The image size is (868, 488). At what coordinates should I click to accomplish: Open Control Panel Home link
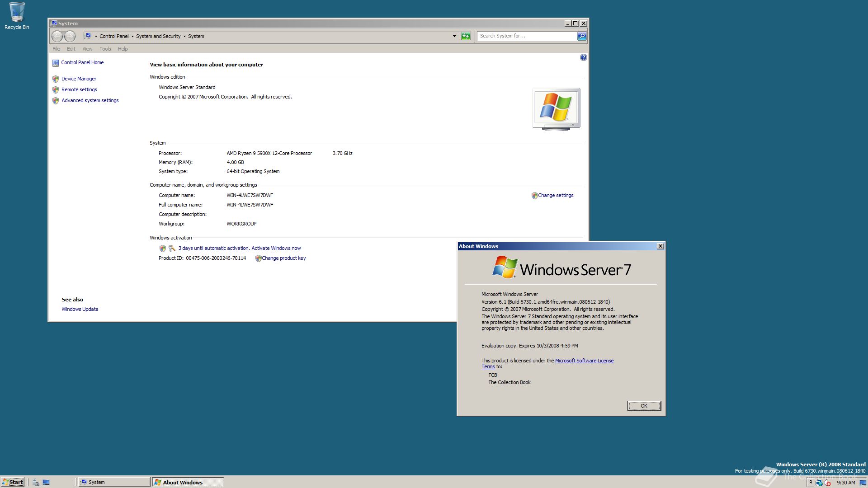pyautogui.click(x=82, y=62)
